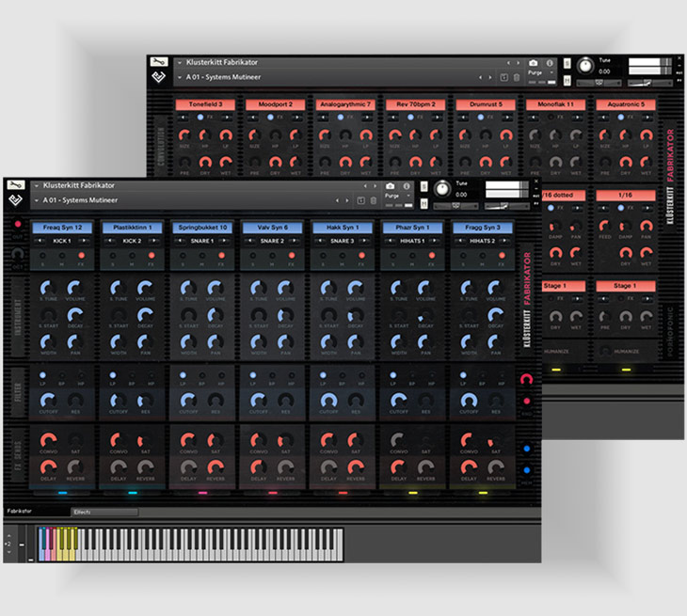Screen dimensions: 687x616
Task: Expand the Klusterkitt Fabrikator dropdown in front window
Action: pos(37,185)
